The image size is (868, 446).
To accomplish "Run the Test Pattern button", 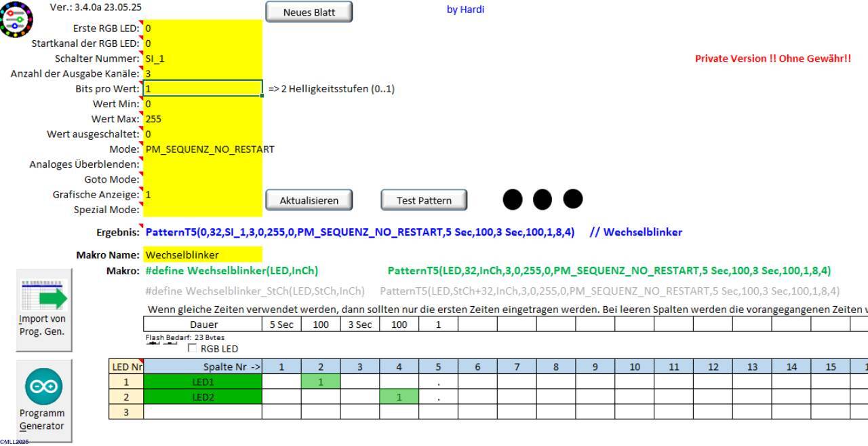I will pyautogui.click(x=424, y=200).
